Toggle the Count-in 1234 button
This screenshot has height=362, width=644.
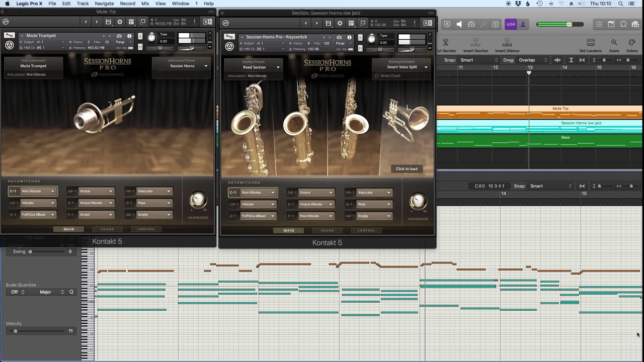coord(511,24)
